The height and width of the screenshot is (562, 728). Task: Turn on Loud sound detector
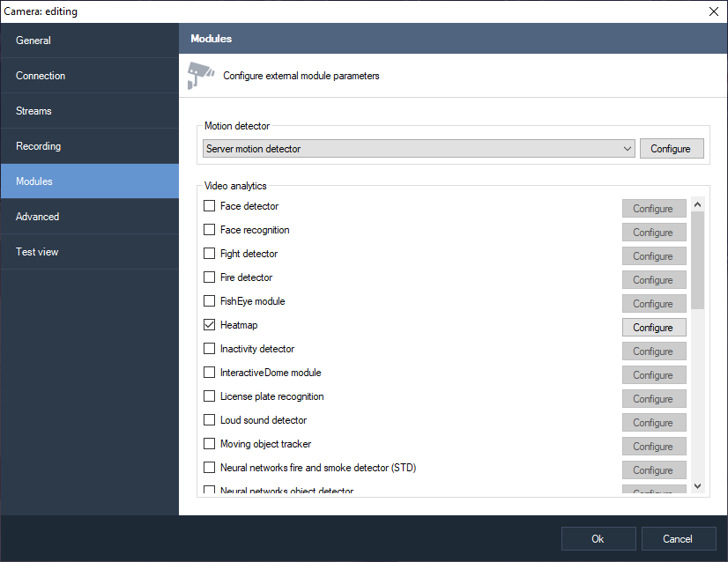tap(210, 420)
